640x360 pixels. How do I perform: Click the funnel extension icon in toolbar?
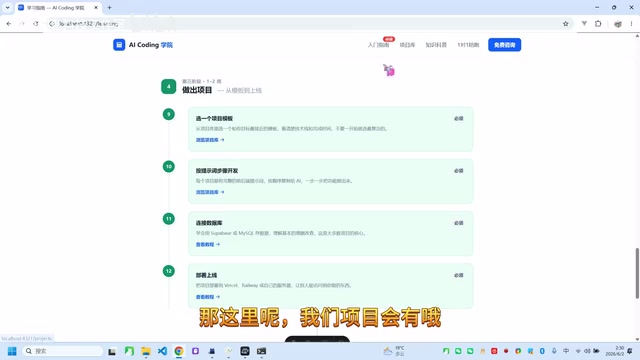(x=584, y=24)
